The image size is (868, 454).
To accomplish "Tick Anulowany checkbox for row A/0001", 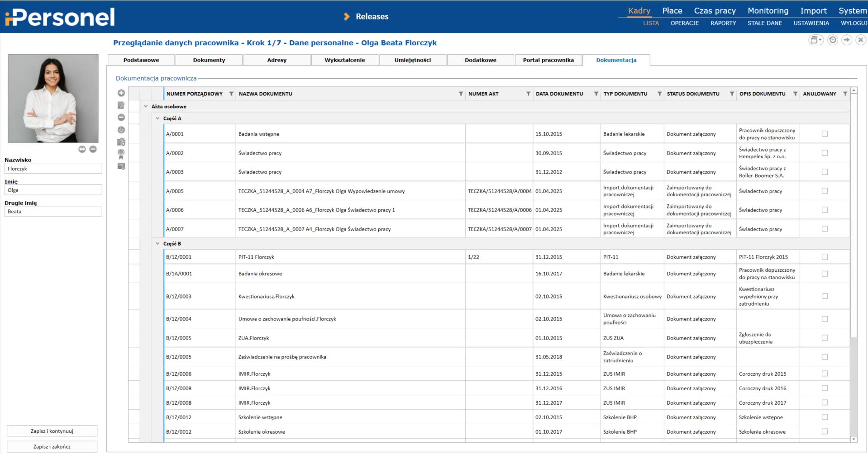I will [x=824, y=134].
